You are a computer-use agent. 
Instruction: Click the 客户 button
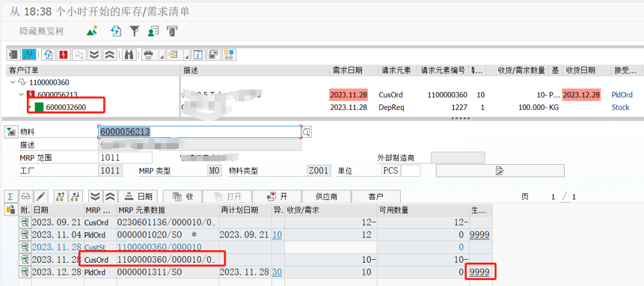[376, 196]
